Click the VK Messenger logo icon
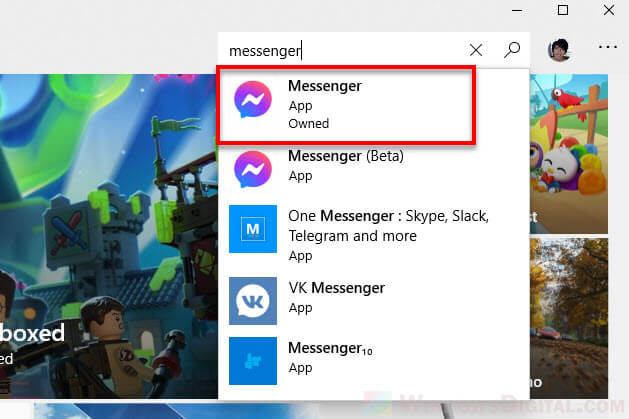 pyautogui.click(x=253, y=301)
